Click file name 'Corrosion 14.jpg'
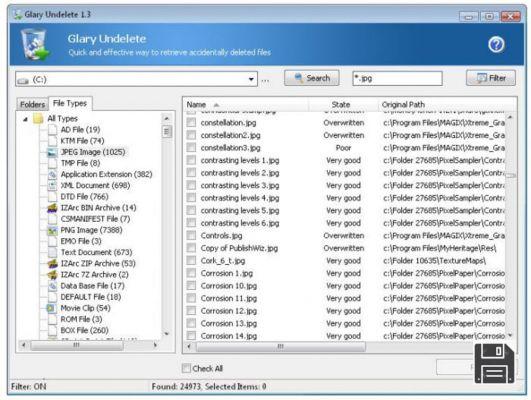Screen dimensions: 531x400 (x=229, y=336)
